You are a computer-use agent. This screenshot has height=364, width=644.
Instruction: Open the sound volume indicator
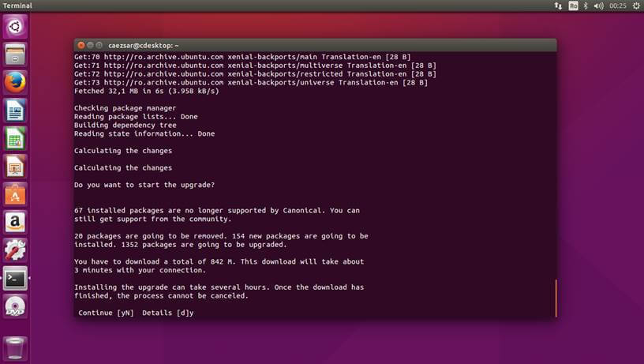click(598, 6)
